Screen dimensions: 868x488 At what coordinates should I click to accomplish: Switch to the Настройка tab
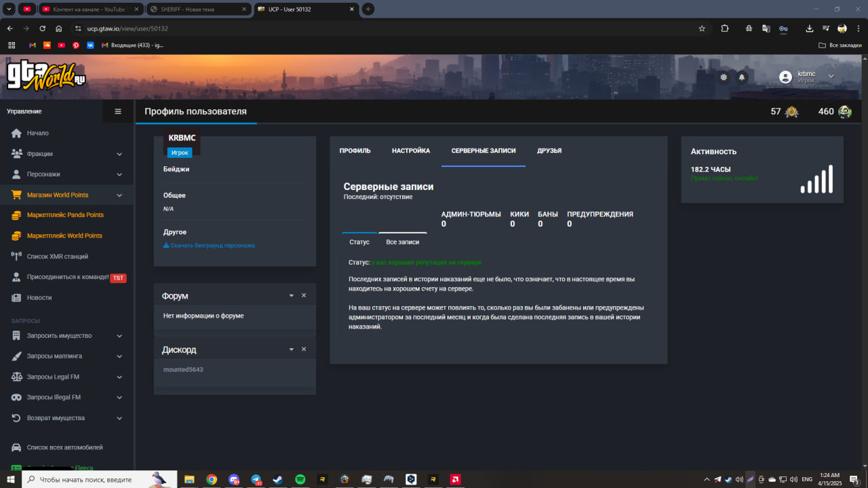[x=411, y=151]
